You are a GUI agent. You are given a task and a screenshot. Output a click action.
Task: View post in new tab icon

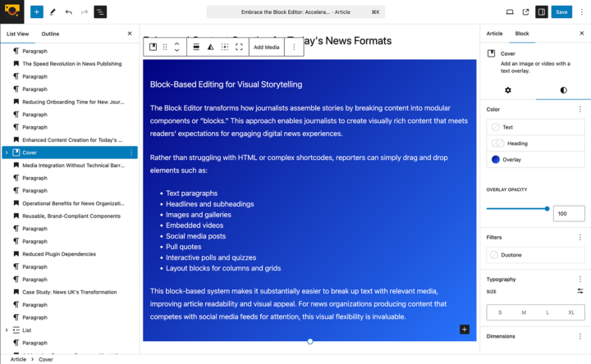[525, 12]
